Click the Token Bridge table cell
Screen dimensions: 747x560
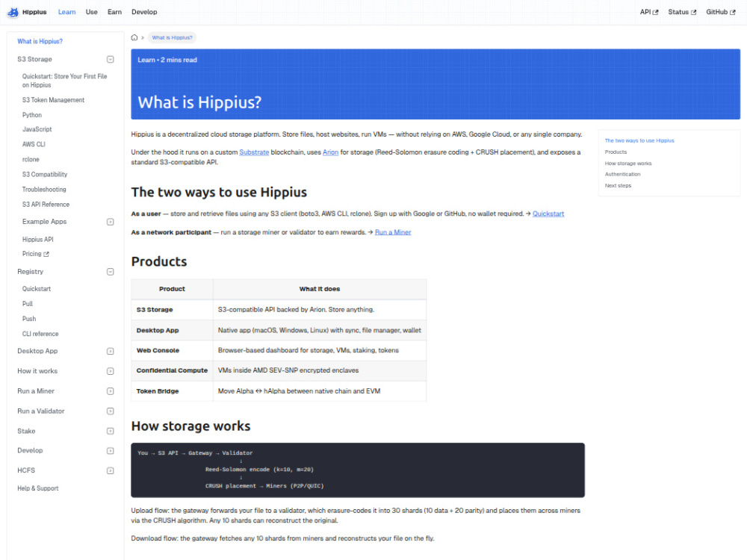click(x=172, y=391)
